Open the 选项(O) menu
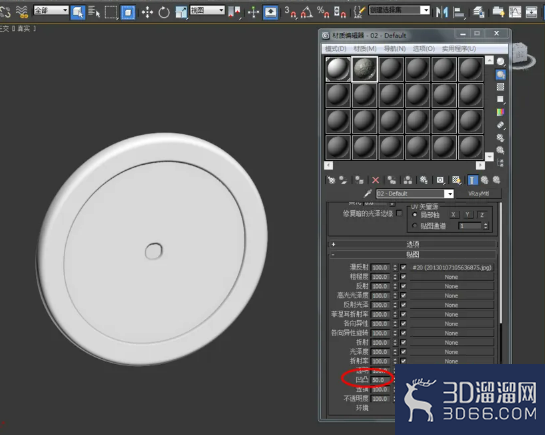This screenshot has width=545, height=435. point(424,49)
